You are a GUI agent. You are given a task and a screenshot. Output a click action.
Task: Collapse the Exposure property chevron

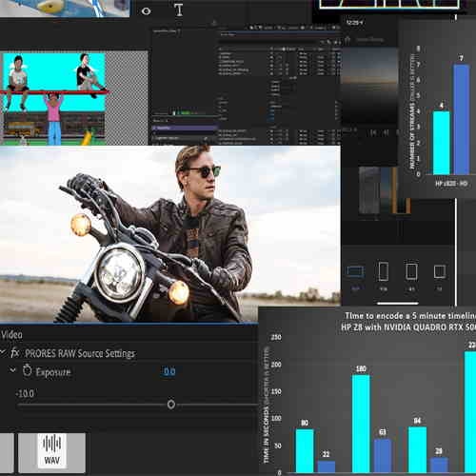12,370
